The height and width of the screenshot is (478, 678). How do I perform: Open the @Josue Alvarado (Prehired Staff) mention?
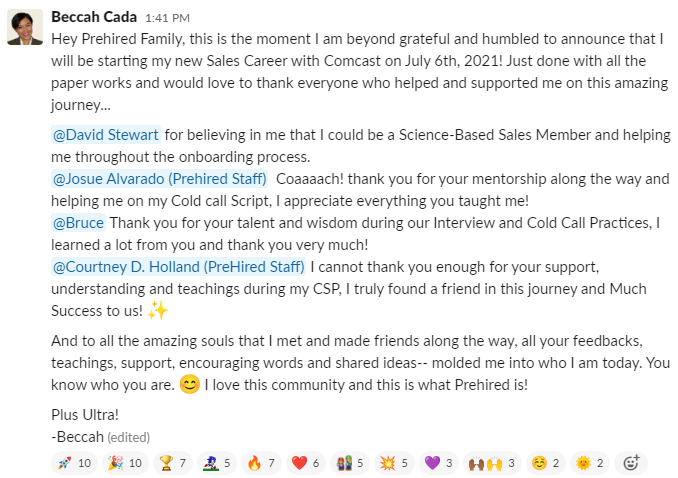tap(159, 178)
